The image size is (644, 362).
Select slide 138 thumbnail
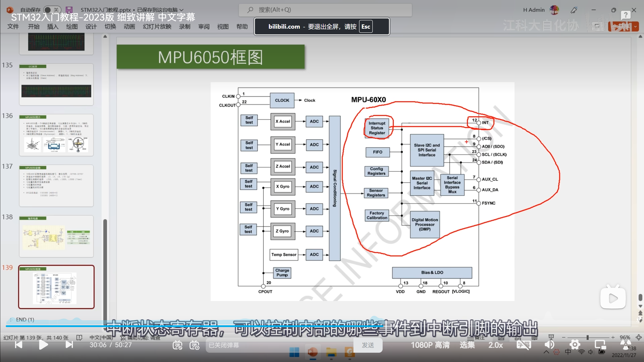coord(56,236)
